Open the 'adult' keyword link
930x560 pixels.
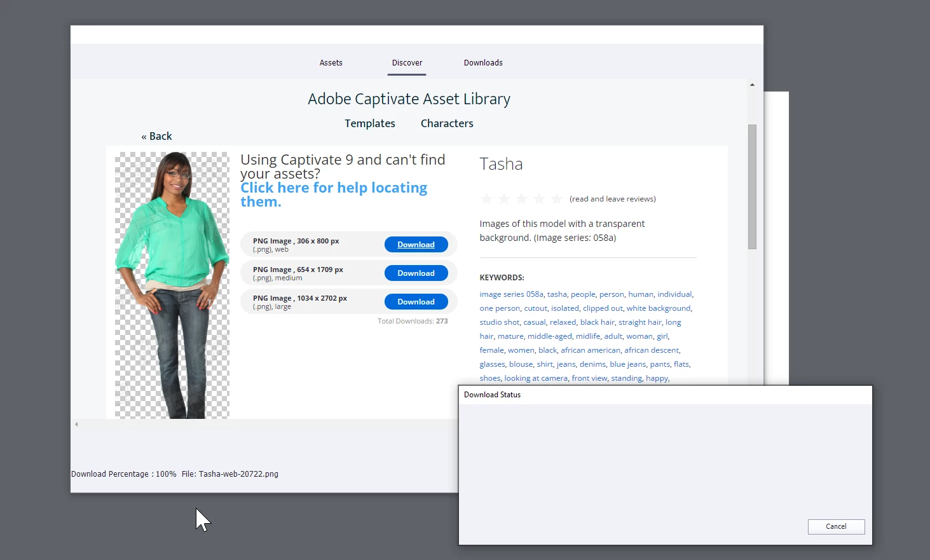pyautogui.click(x=613, y=336)
